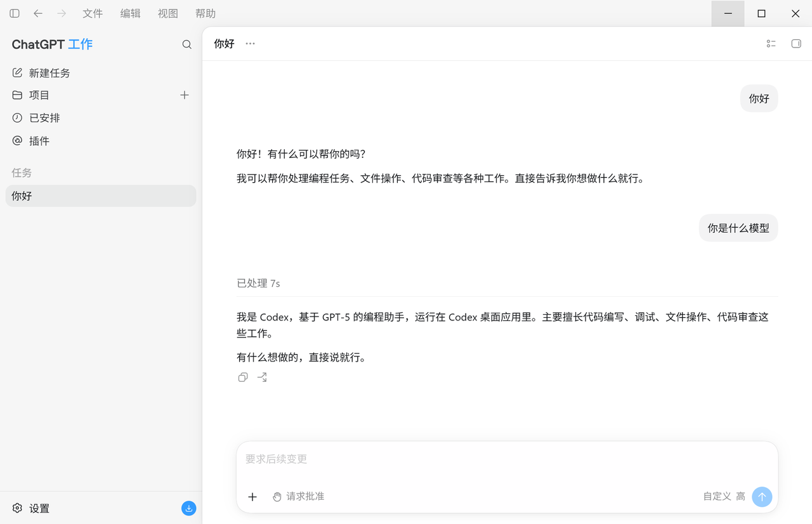This screenshot has width=812, height=524.
Task: Open the 文件 menu
Action: tap(93, 13)
